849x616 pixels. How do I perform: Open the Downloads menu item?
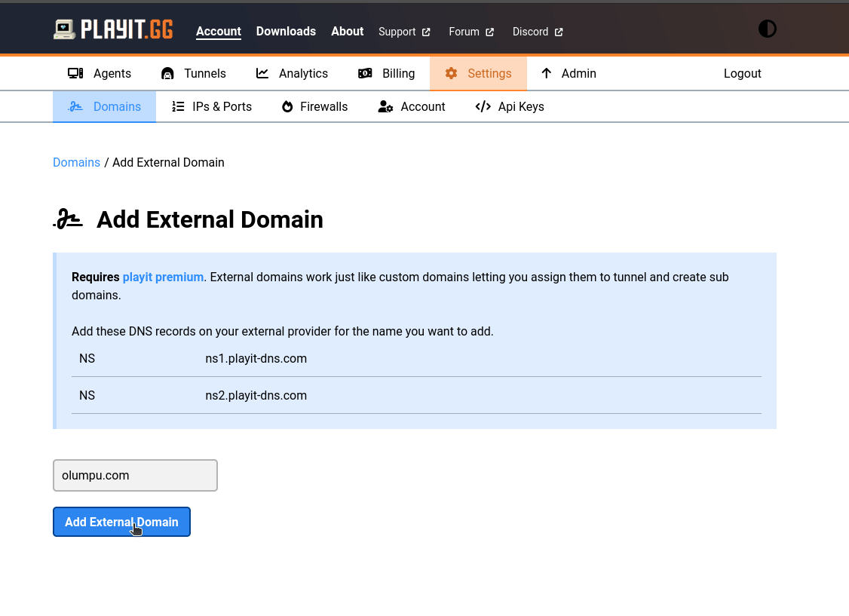pyautogui.click(x=286, y=32)
